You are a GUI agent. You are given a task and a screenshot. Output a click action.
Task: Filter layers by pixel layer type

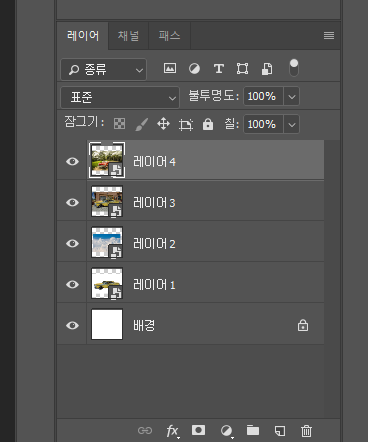tap(170, 69)
